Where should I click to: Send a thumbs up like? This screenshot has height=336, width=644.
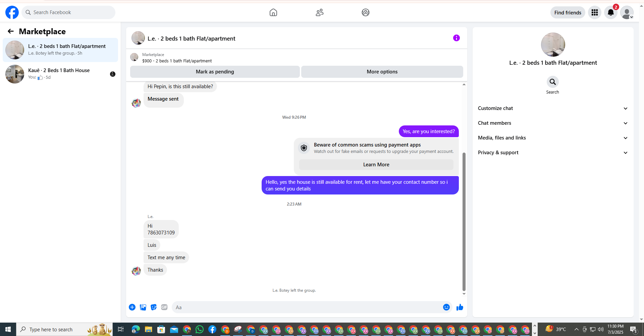(460, 307)
